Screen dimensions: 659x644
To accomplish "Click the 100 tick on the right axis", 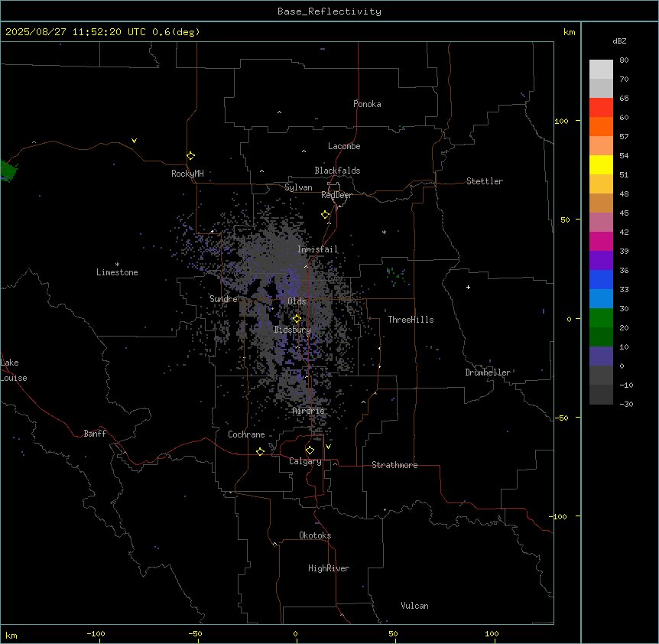I will pyautogui.click(x=561, y=121).
